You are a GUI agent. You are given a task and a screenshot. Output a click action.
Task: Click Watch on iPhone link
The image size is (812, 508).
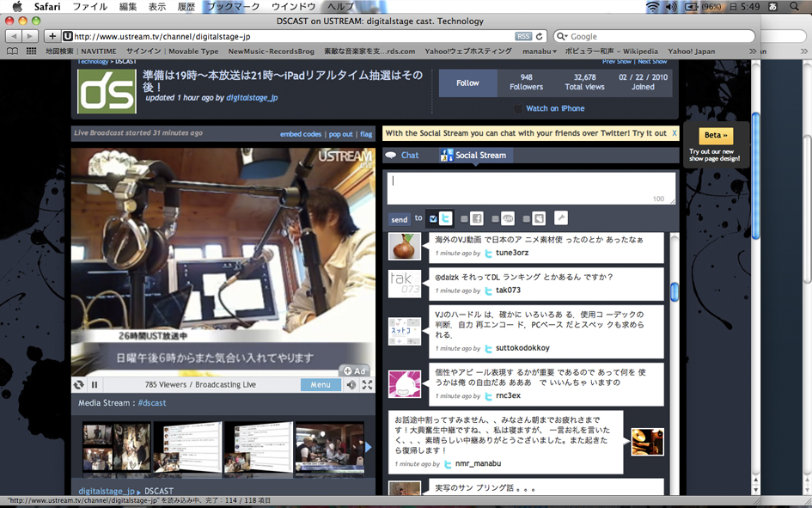tap(555, 108)
